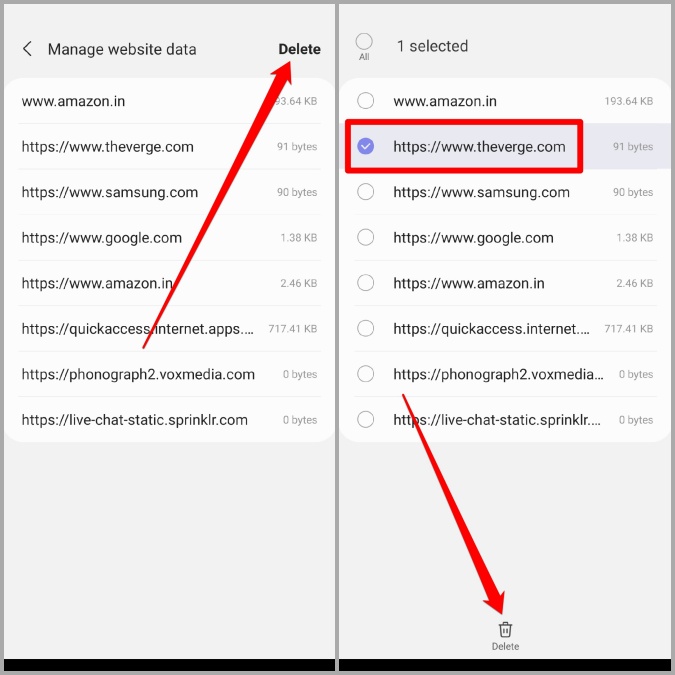Open https://live-chat-static.sprinklr.com row in left list
The height and width of the screenshot is (675, 675).
click(169, 420)
